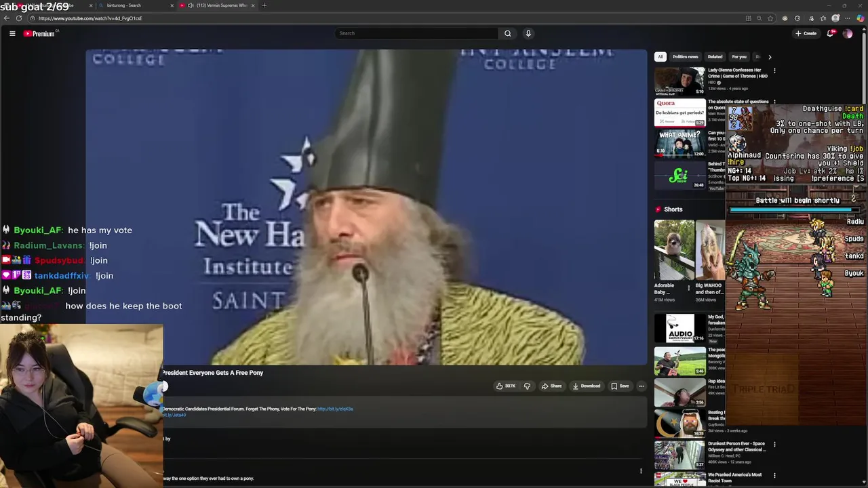Screen dimensions: 868x488
Task: Add page to favorites with star icon
Action: coord(770,18)
